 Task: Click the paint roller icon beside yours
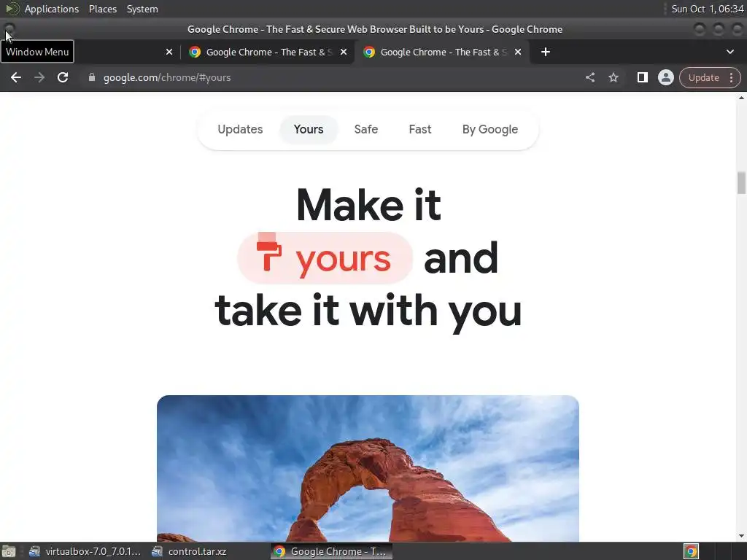[268, 252]
